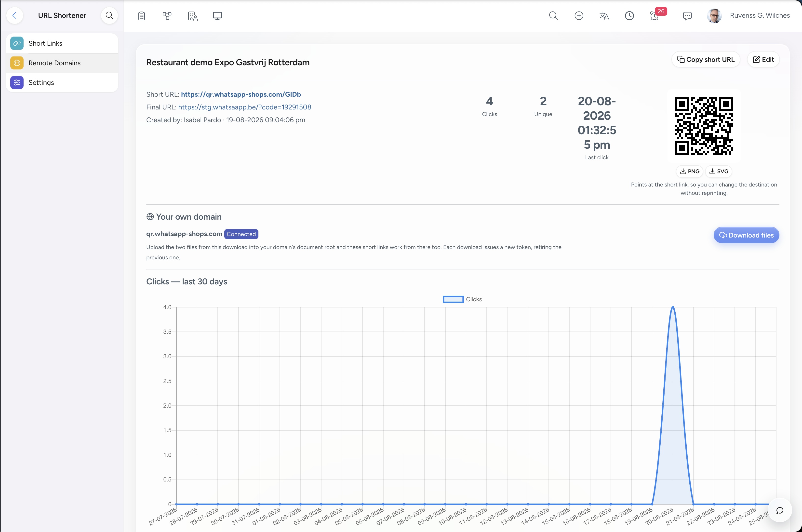Select Settings in sidebar

[62, 82]
